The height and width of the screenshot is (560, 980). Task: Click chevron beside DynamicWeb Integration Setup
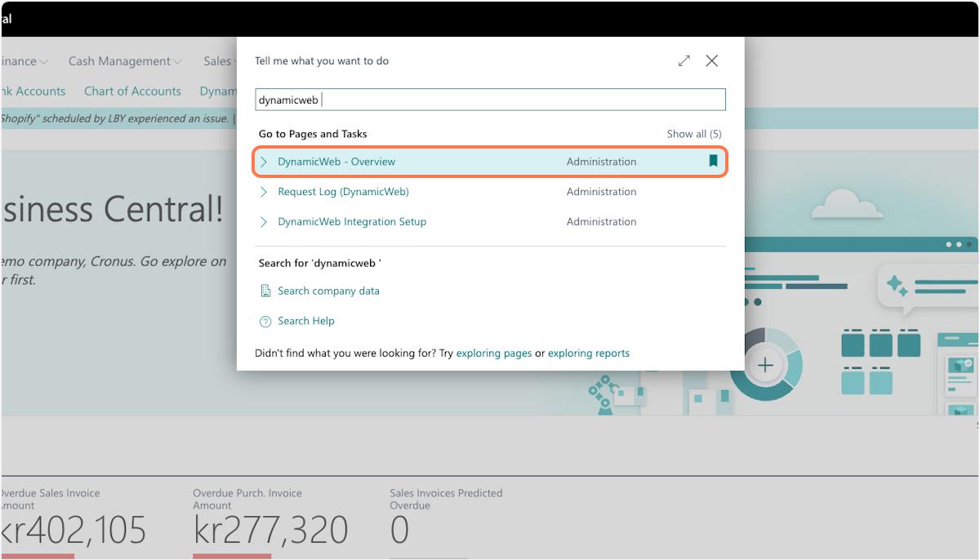pyautogui.click(x=264, y=222)
